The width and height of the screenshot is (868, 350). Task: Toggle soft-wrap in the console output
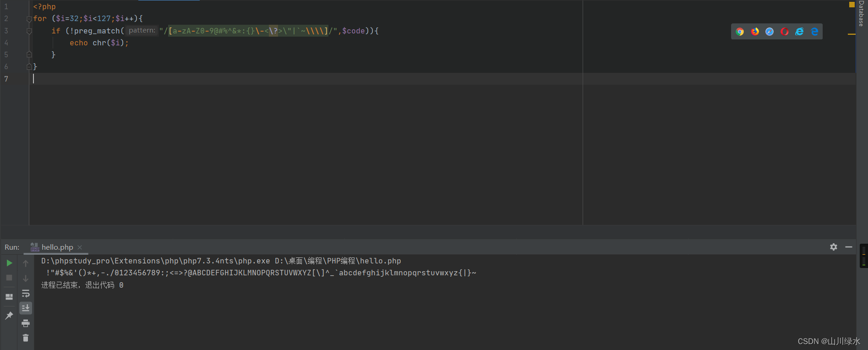click(x=26, y=293)
